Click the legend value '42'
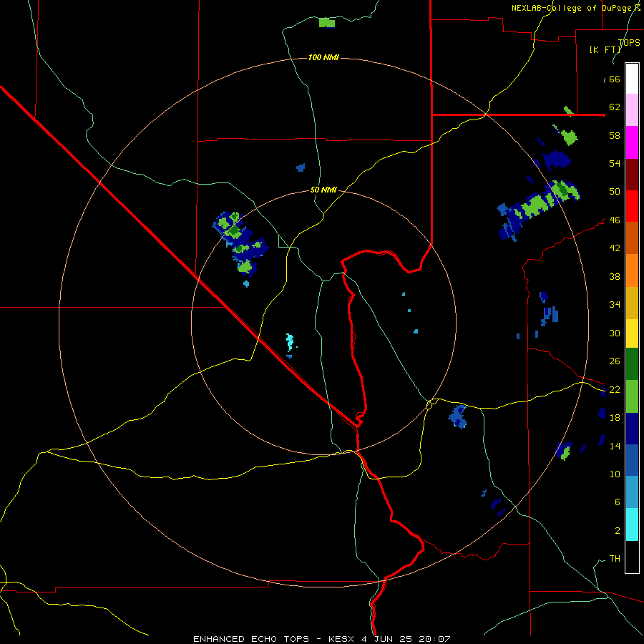 pyautogui.click(x=615, y=248)
